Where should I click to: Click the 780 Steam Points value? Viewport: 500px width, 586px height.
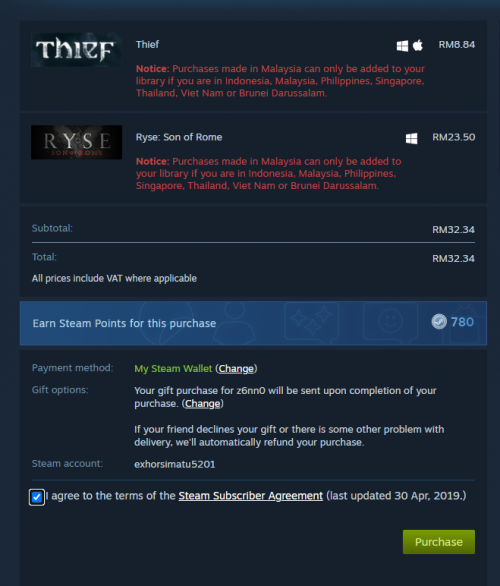pyautogui.click(x=462, y=322)
